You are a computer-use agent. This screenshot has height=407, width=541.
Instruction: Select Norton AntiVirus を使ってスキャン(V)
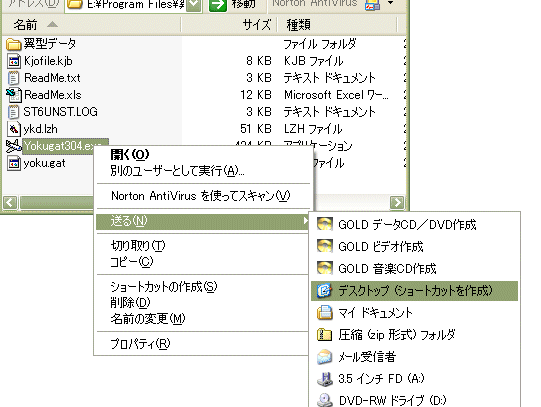click(x=203, y=196)
